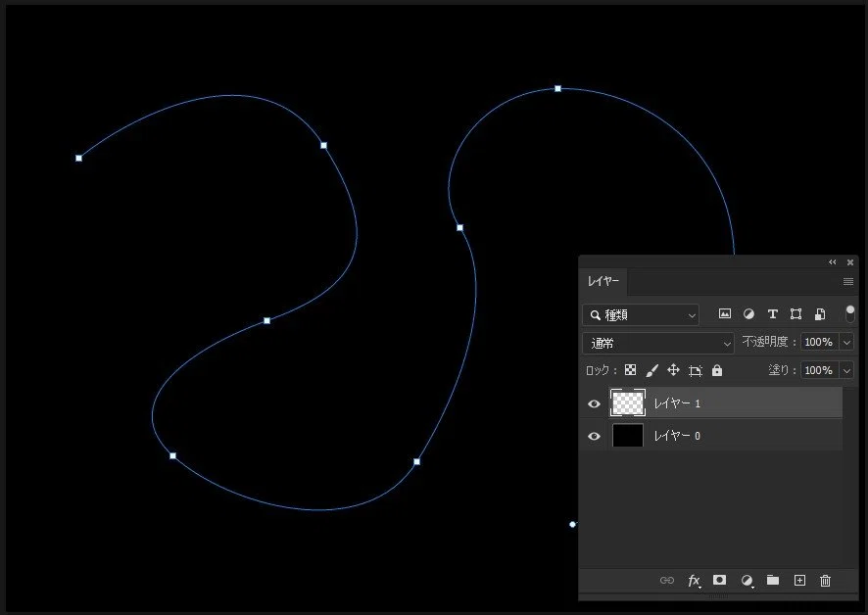Viewport: 868px width, 615px height.
Task: Open the Layers panel hamburger menu
Action: (x=848, y=282)
